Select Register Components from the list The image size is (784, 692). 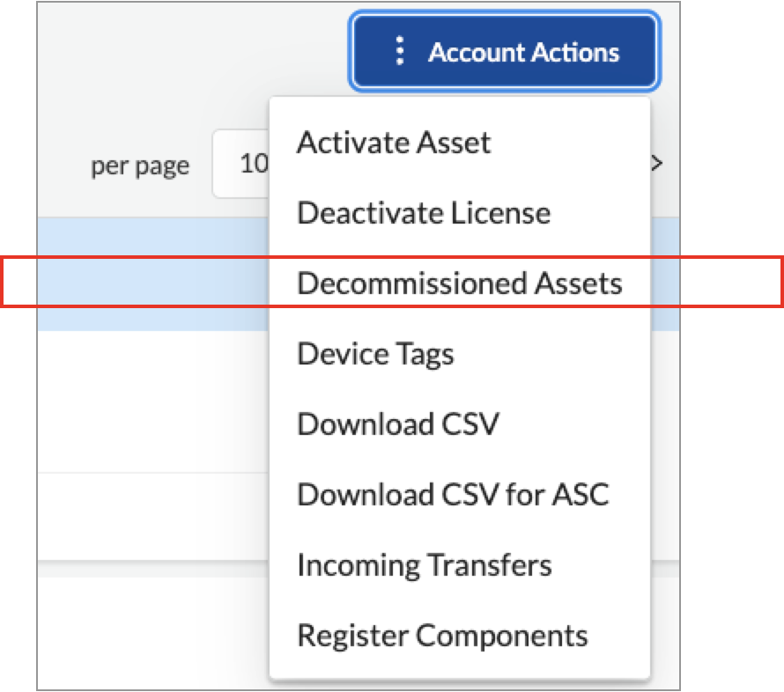tap(441, 635)
